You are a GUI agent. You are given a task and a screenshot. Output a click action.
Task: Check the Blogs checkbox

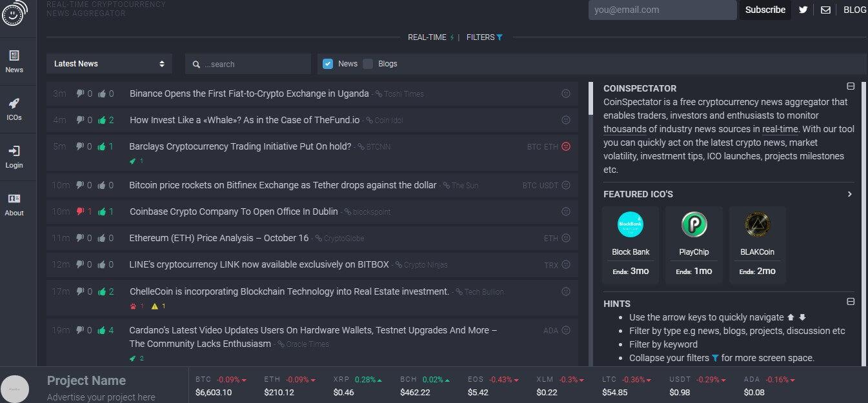pyautogui.click(x=368, y=63)
